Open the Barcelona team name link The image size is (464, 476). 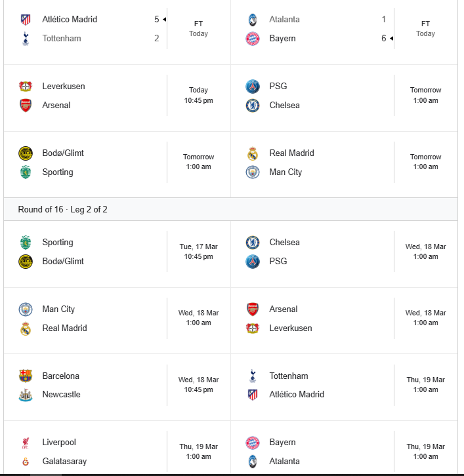click(x=60, y=376)
